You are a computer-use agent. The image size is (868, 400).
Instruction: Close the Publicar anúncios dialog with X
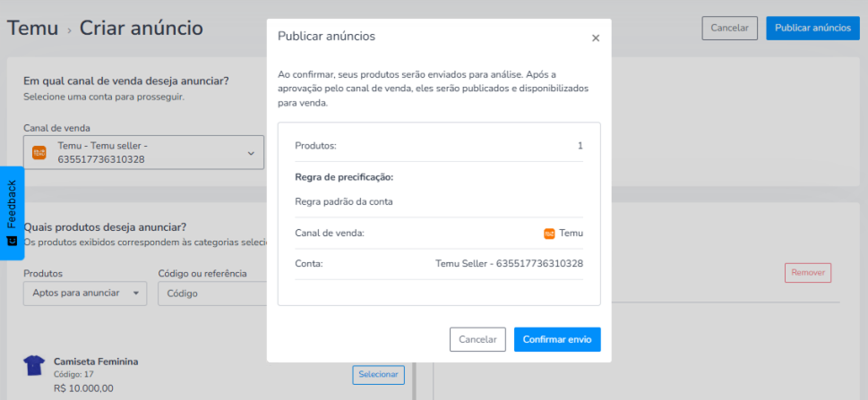[596, 38]
